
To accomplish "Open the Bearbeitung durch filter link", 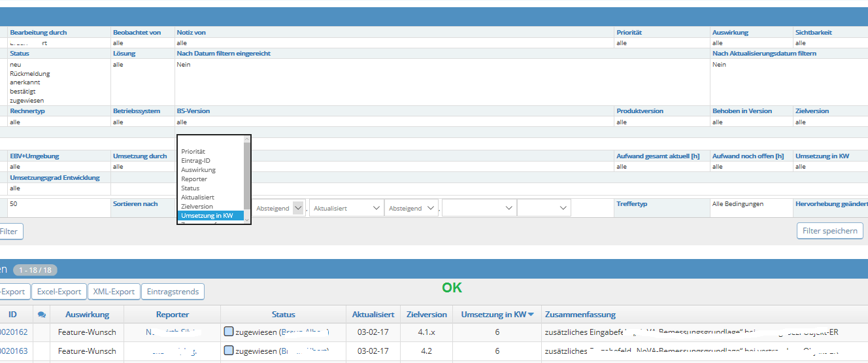I will (x=38, y=32).
